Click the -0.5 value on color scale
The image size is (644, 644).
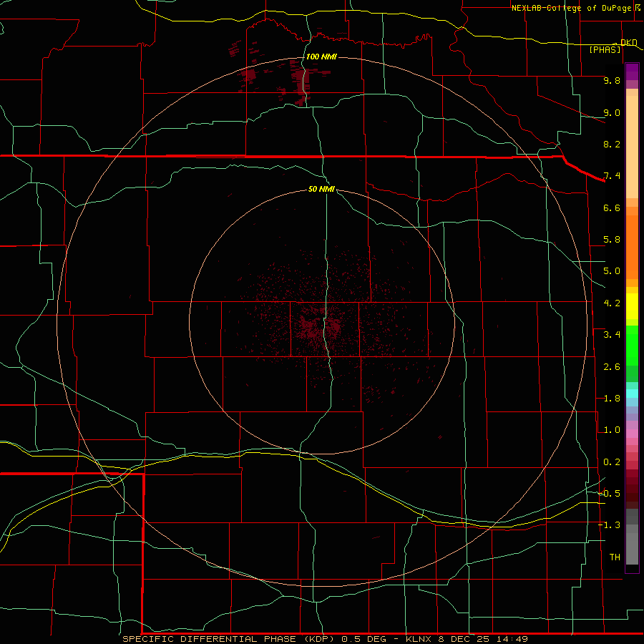pyautogui.click(x=610, y=494)
